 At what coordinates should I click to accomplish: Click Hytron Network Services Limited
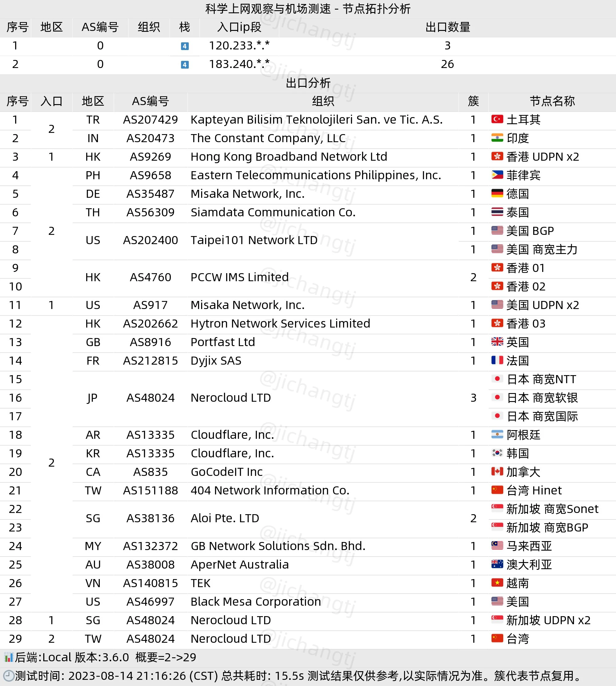[x=280, y=323]
